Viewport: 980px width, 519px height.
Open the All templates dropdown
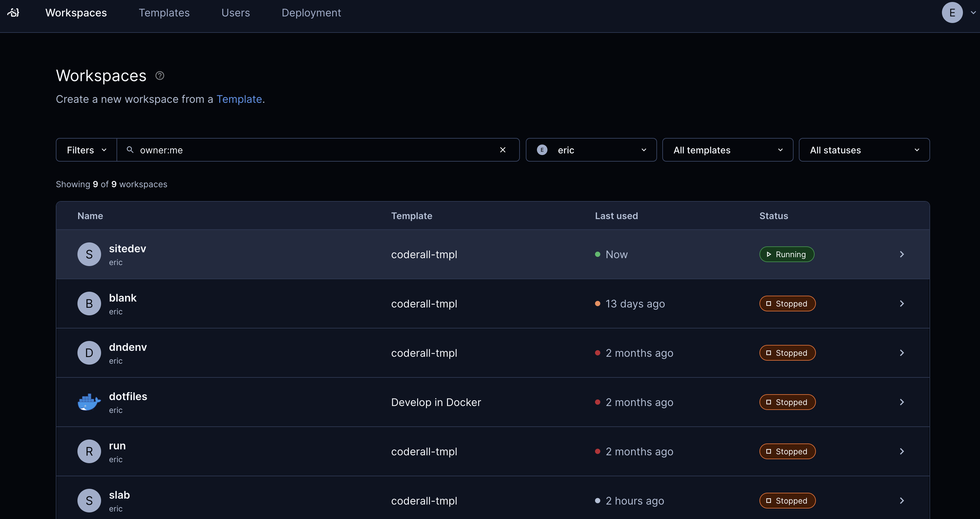tap(727, 150)
